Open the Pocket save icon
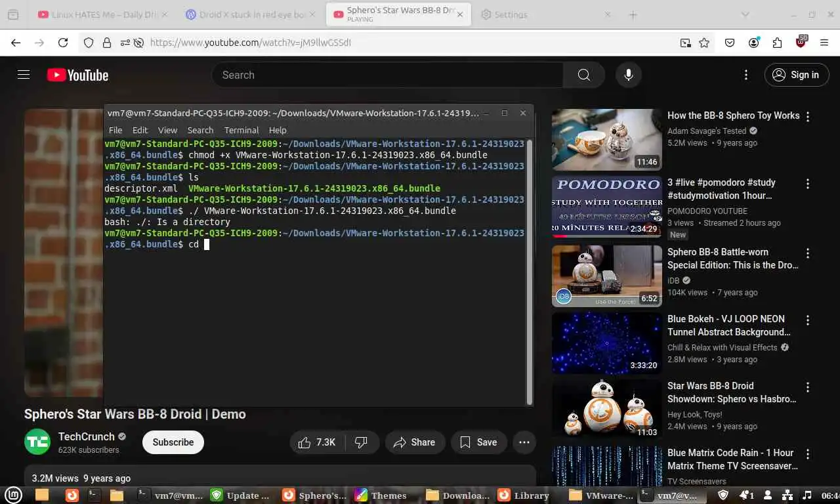 (x=730, y=43)
